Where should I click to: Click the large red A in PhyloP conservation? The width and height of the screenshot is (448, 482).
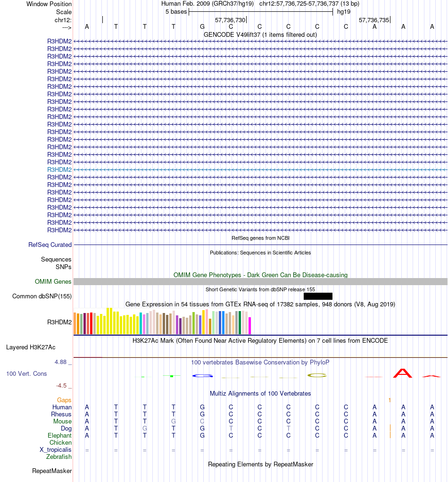pyautogui.click(x=403, y=373)
